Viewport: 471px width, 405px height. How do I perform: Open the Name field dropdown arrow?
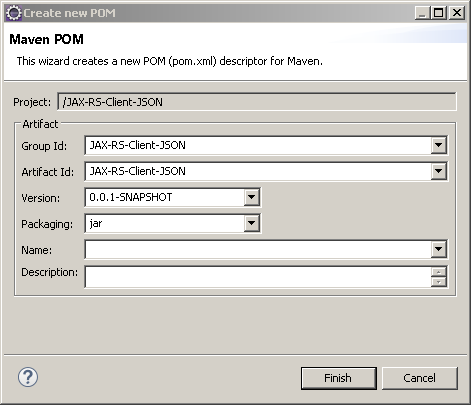click(438, 249)
